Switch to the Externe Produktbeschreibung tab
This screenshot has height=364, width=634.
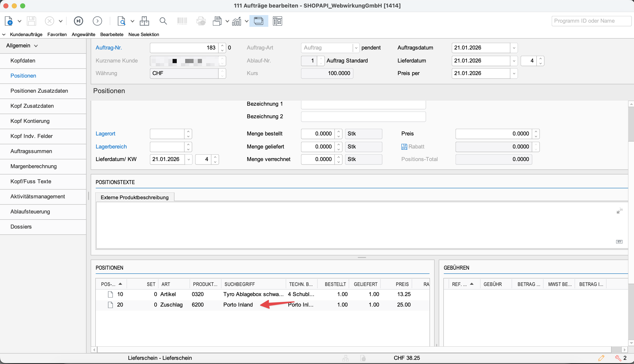pos(134,197)
